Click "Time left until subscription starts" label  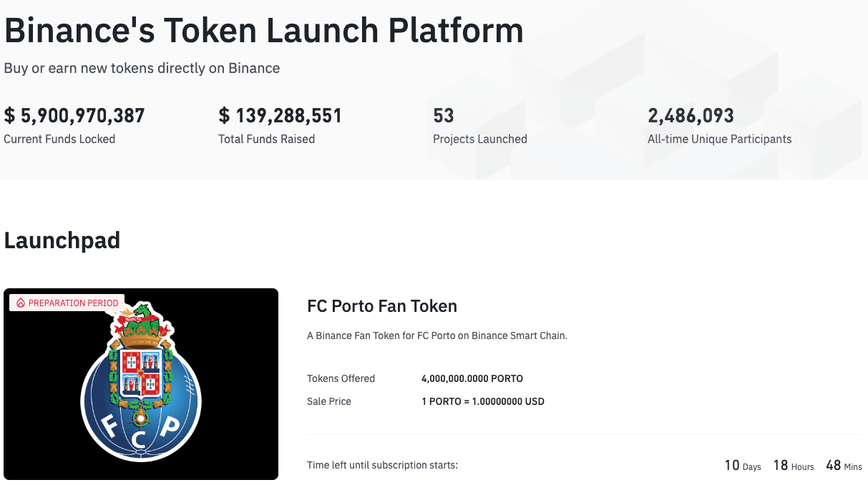(x=382, y=466)
